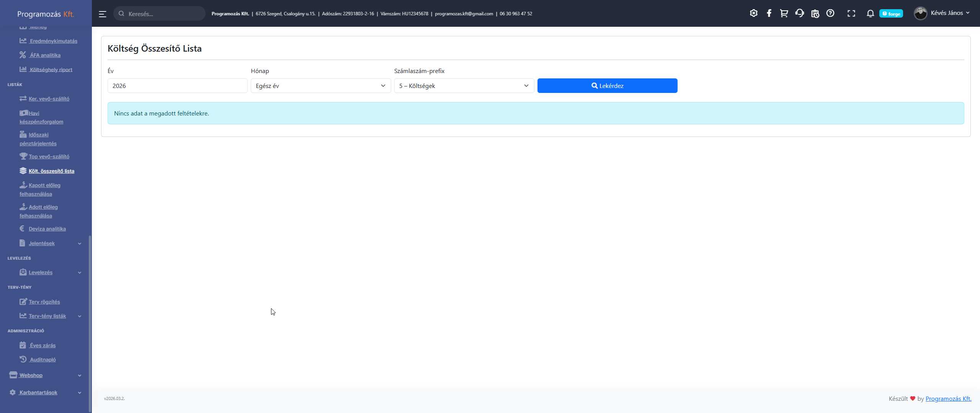This screenshot has width=980, height=413.
Task: Click the Jelentések document icon
Action: click(22, 243)
